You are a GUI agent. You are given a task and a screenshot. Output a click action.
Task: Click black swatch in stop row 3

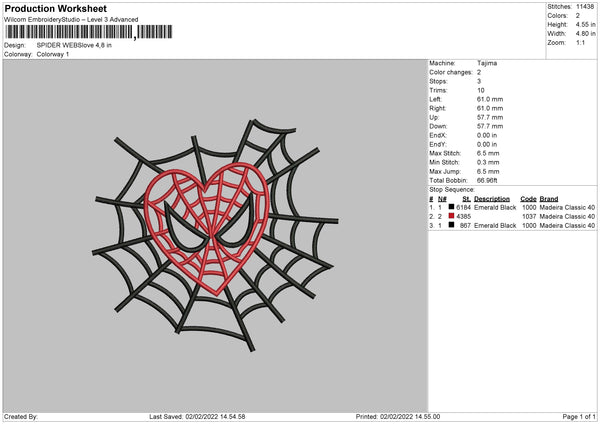click(x=451, y=225)
